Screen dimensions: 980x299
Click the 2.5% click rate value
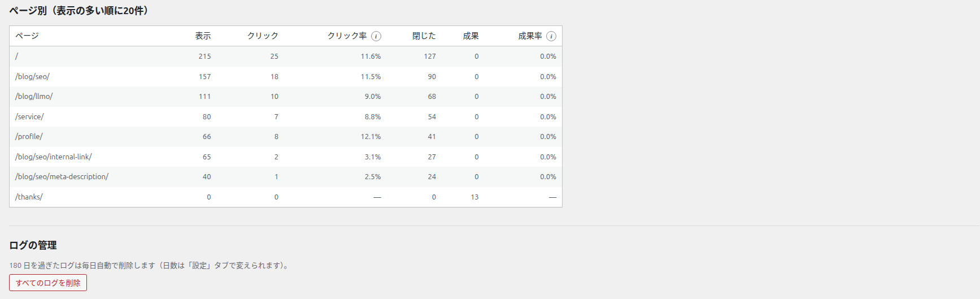click(373, 177)
